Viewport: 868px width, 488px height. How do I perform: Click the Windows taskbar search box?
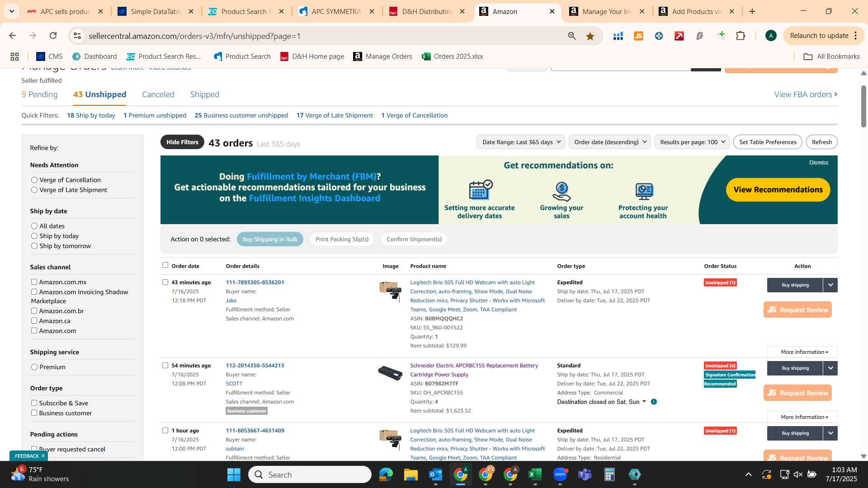310,474
